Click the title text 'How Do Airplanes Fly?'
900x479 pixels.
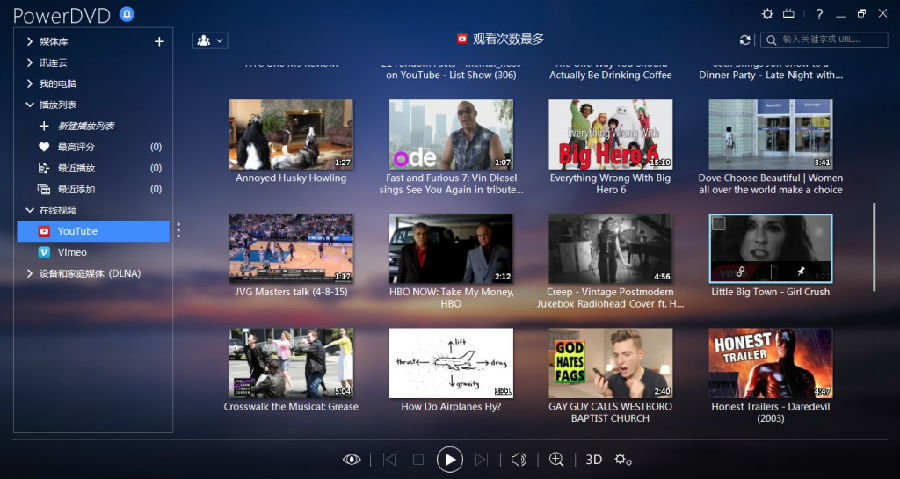point(451,406)
